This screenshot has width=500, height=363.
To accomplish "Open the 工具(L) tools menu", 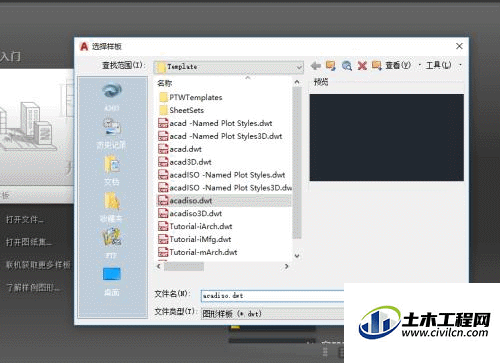I will [x=439, y=65].
